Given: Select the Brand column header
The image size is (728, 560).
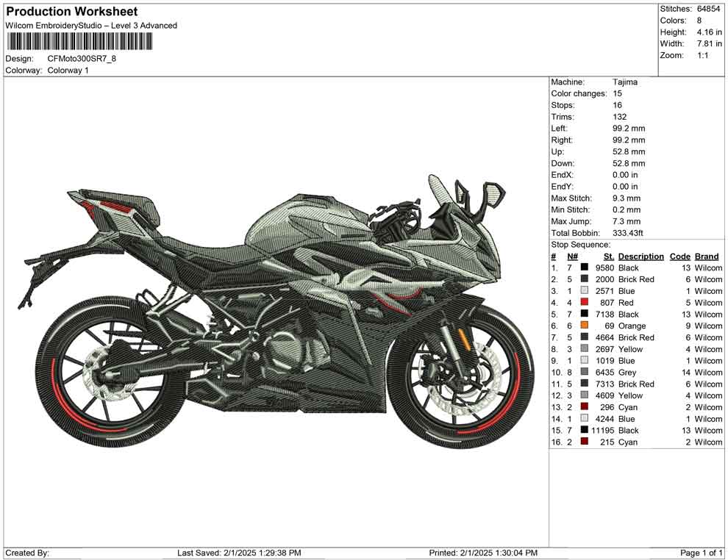Looking at the screenshot, I should point(707,256).
